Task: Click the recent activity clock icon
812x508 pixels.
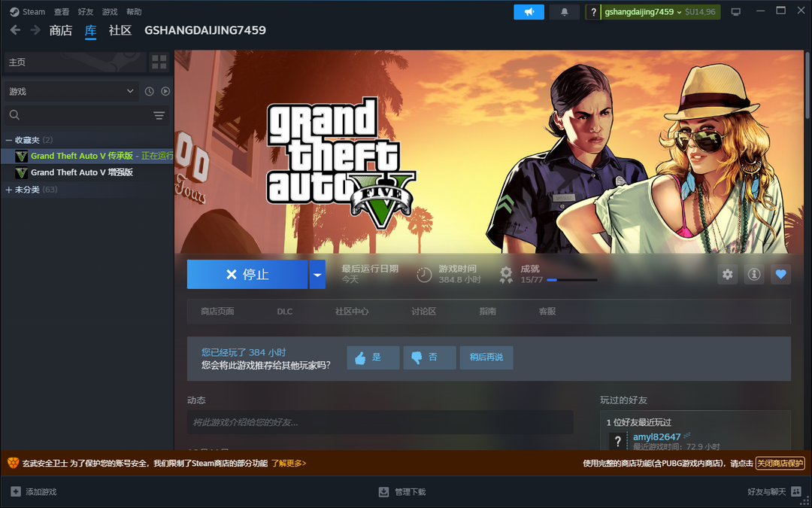Action: pyautogui.click(x=149, y=92)
